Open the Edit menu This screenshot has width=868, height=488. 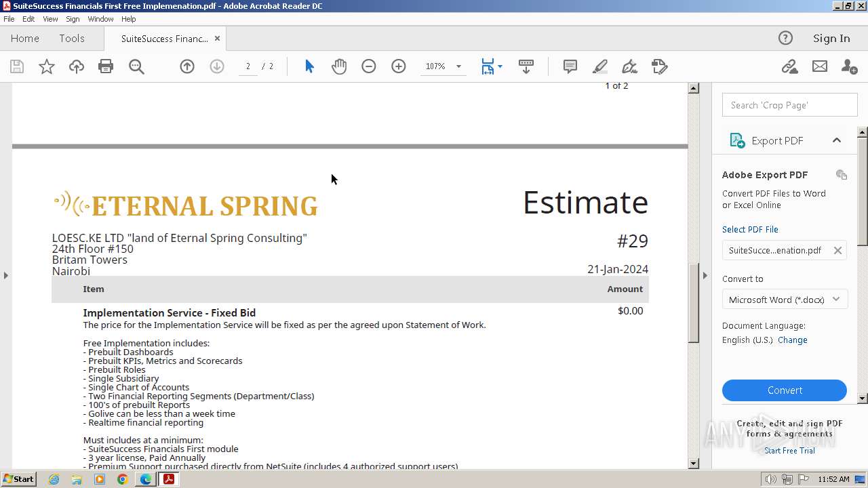pyautogui.click(x=28, y=19)
